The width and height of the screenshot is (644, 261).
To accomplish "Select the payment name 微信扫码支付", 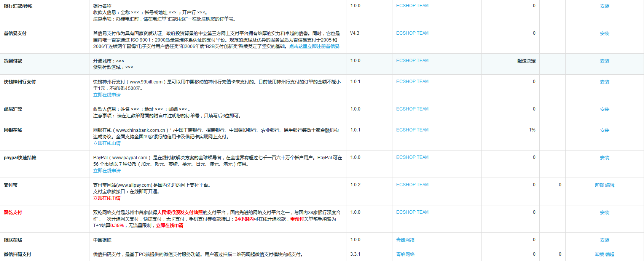I will tap(18, 255).
